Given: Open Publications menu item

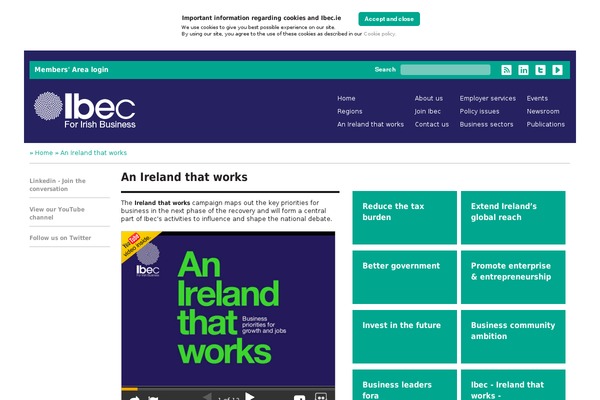Looking at the screenshot, I should coord(546,124).
